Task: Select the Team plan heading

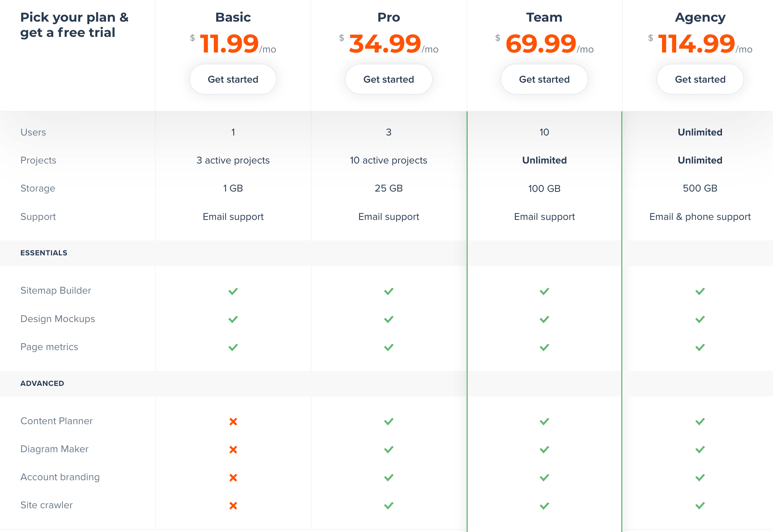Action: tap(544, 17)
